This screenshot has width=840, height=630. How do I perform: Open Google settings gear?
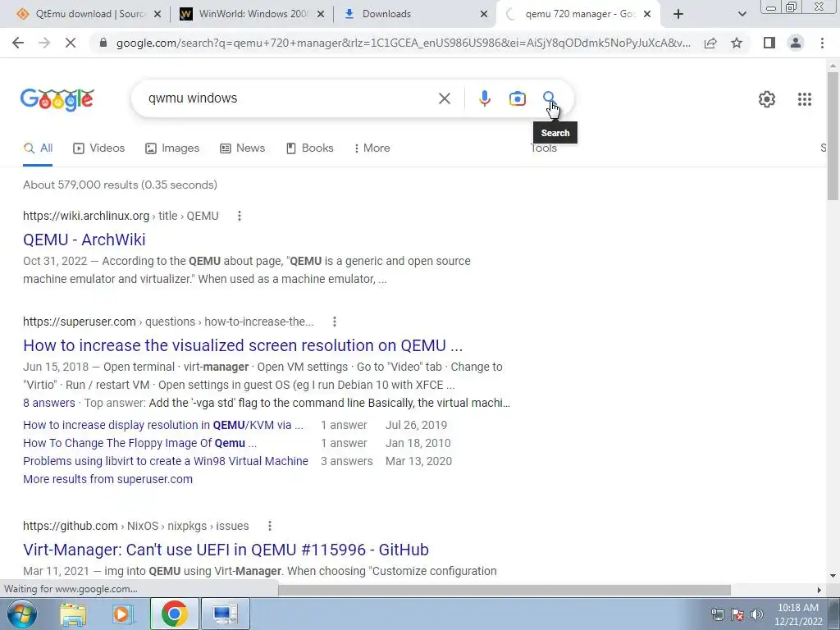click(x=767, y=99)
